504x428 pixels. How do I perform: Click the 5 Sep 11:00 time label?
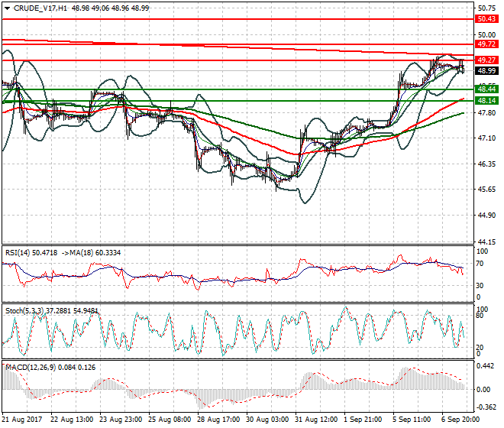click(x=412, y=420)
